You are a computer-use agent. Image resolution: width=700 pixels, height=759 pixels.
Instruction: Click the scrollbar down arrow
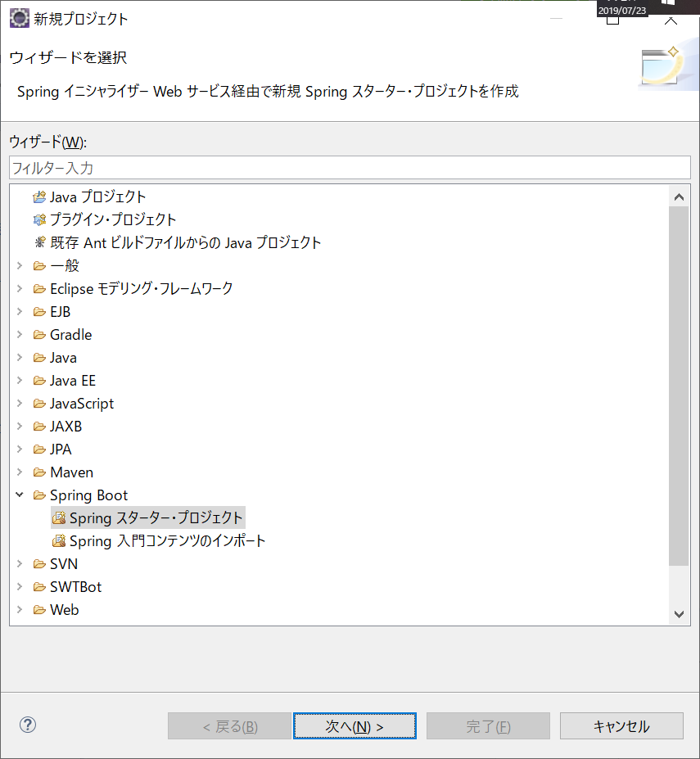[680, 614]
